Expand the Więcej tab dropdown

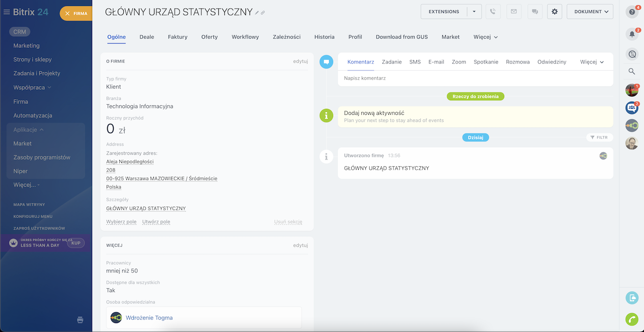486,37
